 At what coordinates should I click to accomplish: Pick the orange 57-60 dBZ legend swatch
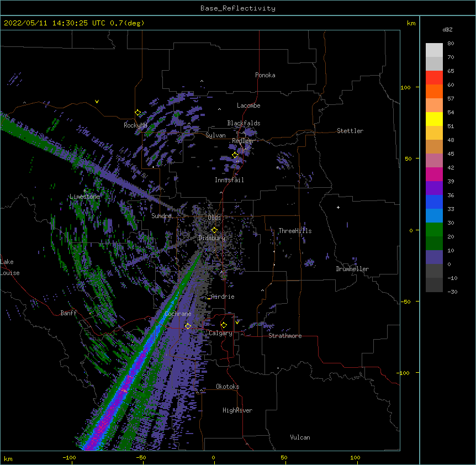(434, 91)
